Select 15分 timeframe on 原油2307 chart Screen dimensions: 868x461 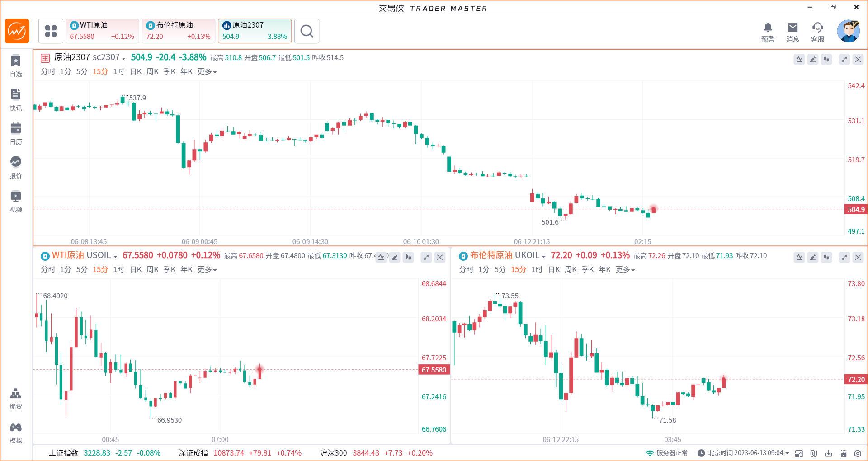(x=100, y=71)
